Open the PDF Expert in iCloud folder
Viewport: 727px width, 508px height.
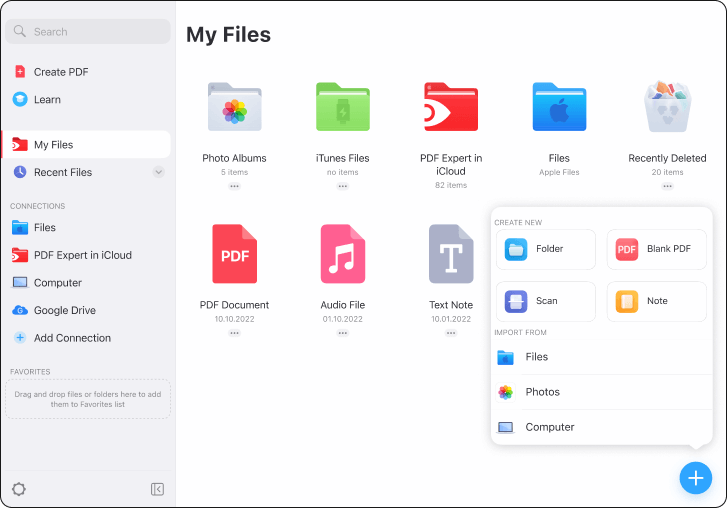451,108
